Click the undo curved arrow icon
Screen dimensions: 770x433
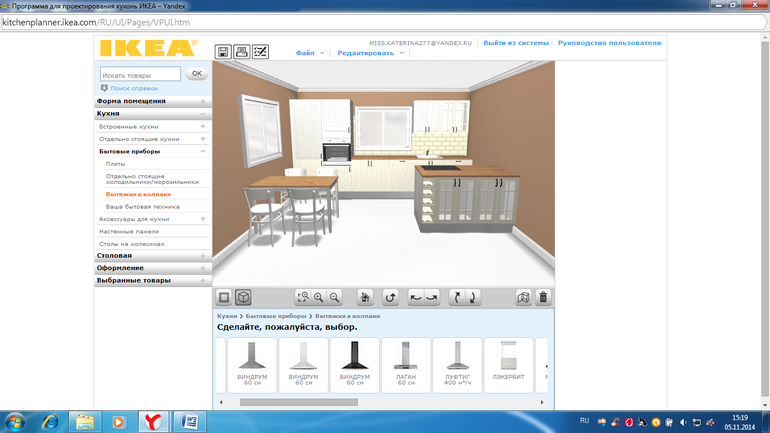point(391,298)
